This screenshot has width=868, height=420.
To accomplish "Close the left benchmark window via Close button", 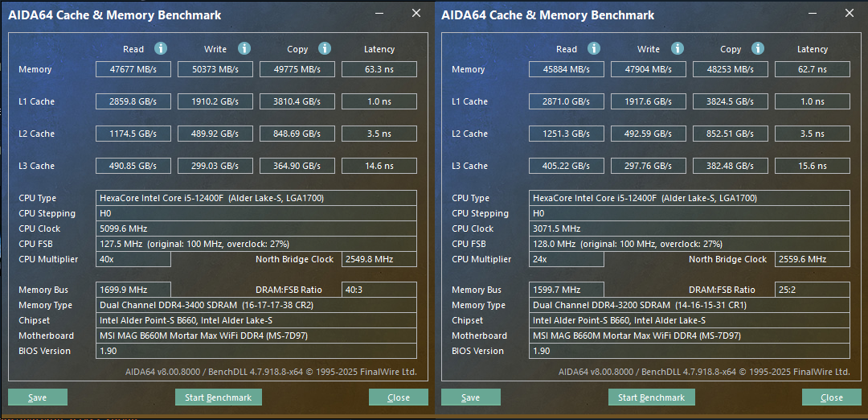I will click(399, 397).
